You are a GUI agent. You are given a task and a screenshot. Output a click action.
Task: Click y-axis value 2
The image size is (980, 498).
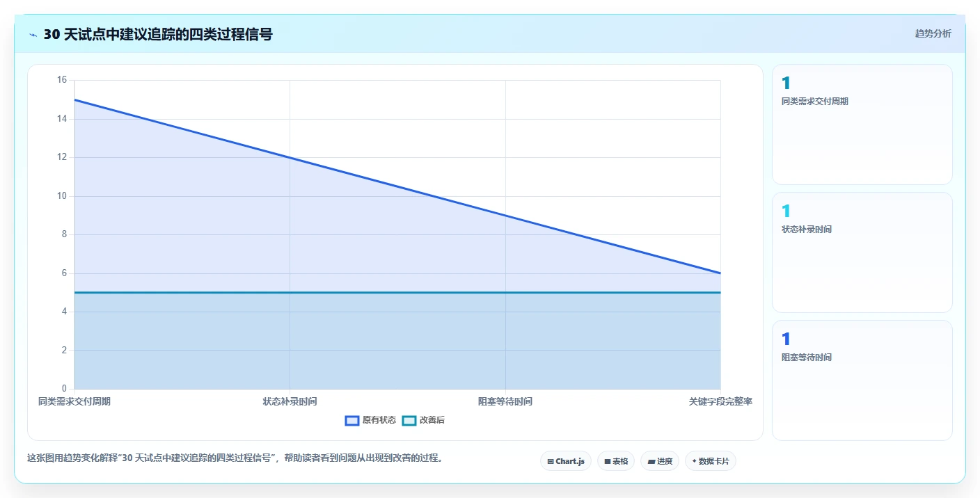(x=64, y=351)
